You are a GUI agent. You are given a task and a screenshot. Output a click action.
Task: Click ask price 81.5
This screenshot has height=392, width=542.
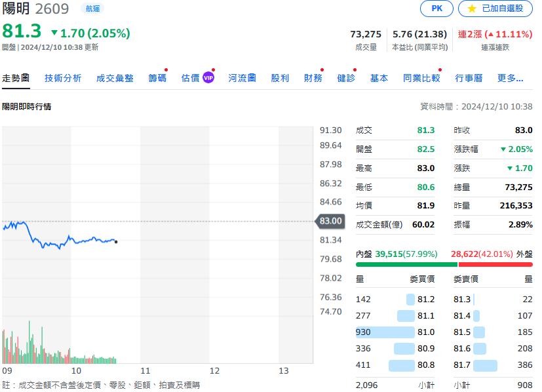tap(462, 332)
